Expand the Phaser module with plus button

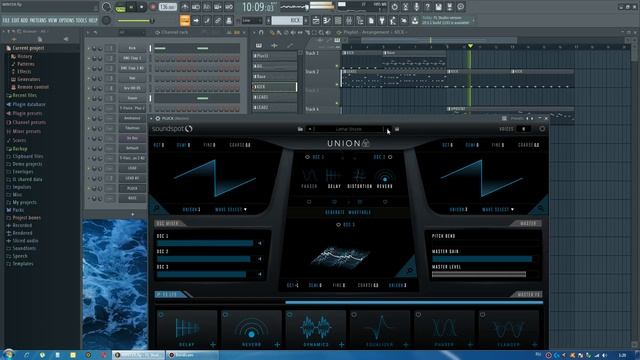pyautogui.click(x=470, y=345)
